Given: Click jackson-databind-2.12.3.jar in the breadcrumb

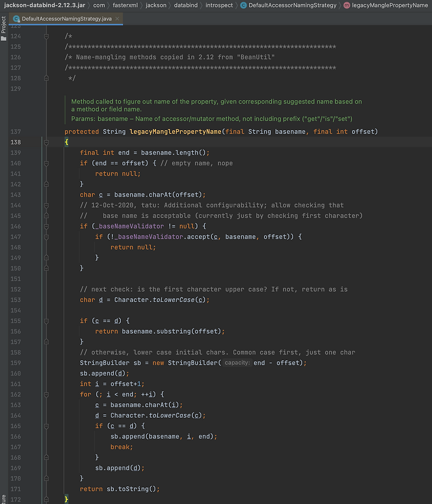Looking at the screenshot, I should coord(45,5).
